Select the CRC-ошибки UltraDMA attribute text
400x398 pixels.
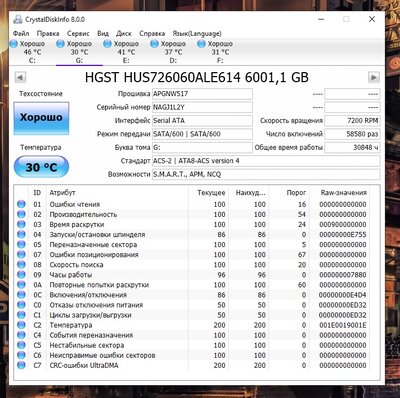coord(84,365)
